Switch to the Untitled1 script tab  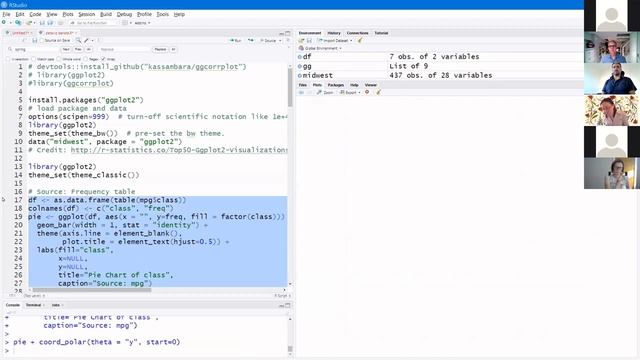click(19, 33)
